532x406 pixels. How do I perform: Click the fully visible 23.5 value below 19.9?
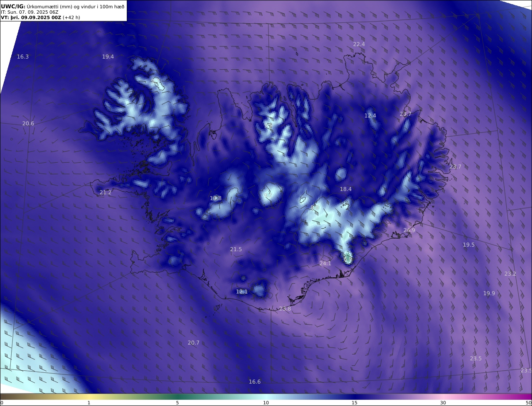pos(476,359)
